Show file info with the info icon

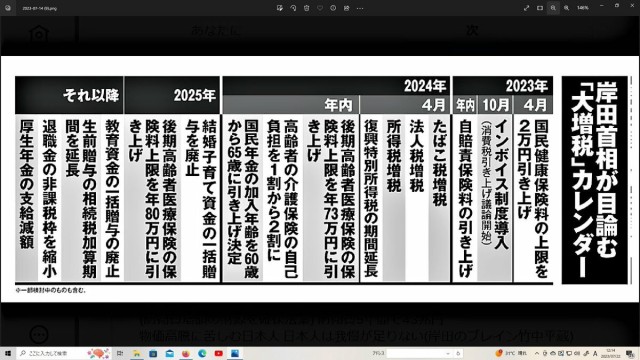(333, 8)
